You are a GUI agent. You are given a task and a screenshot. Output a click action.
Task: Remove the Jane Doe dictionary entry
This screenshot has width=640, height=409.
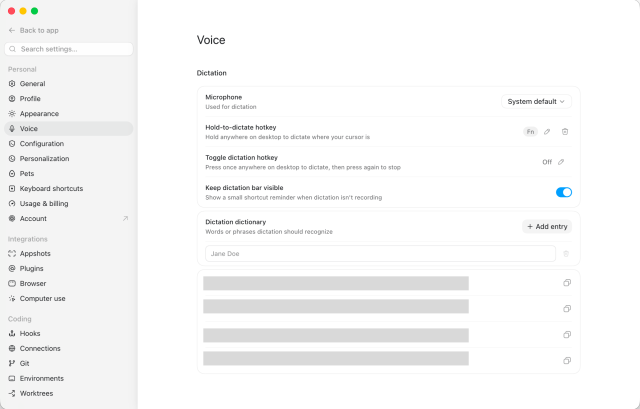(566, 253)
